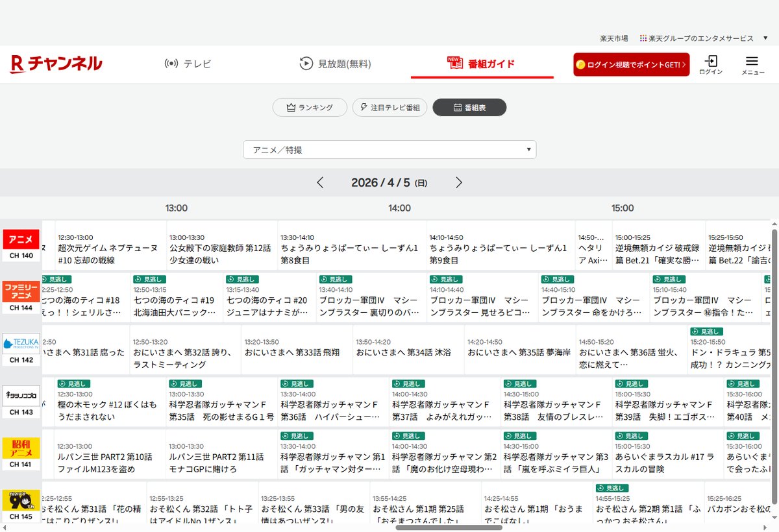Go to previous day arrow
This screenshot has height=532, width=779.
point(320,183)
